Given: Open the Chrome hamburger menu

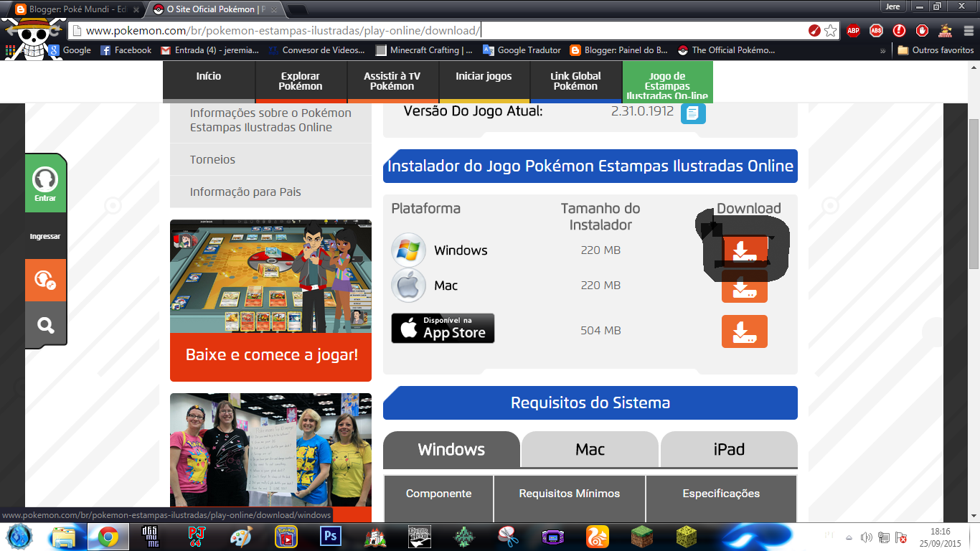Looking at the screenshot, I should (x=967, y=31).
